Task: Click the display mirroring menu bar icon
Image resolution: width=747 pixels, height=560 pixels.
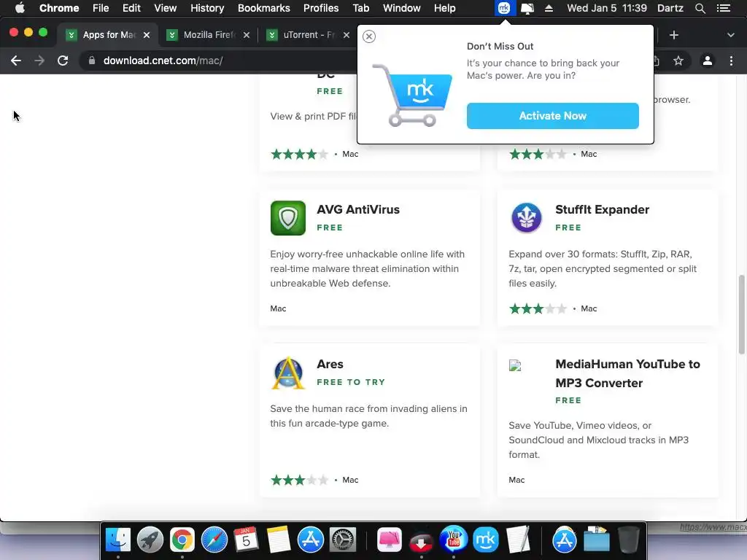Action: [527, 8]
